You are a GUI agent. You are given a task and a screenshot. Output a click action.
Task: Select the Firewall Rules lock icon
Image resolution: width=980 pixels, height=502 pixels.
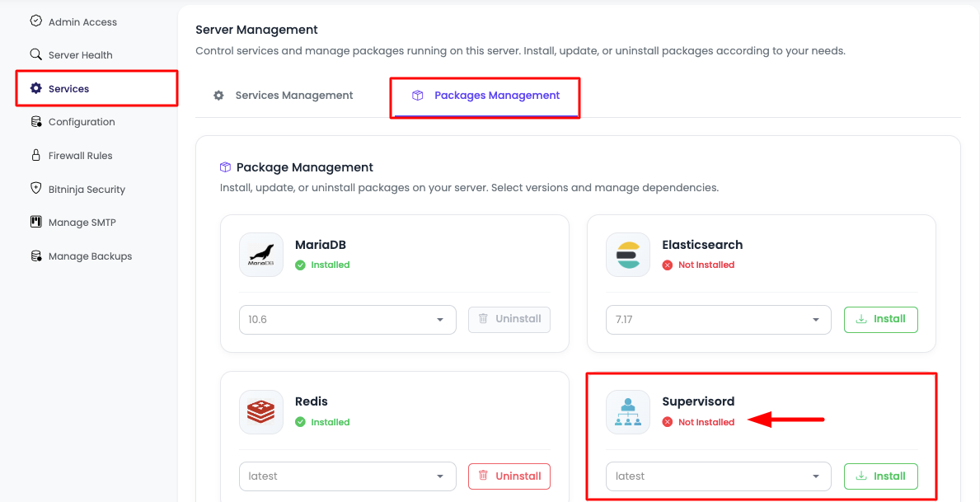coord(36,155)
